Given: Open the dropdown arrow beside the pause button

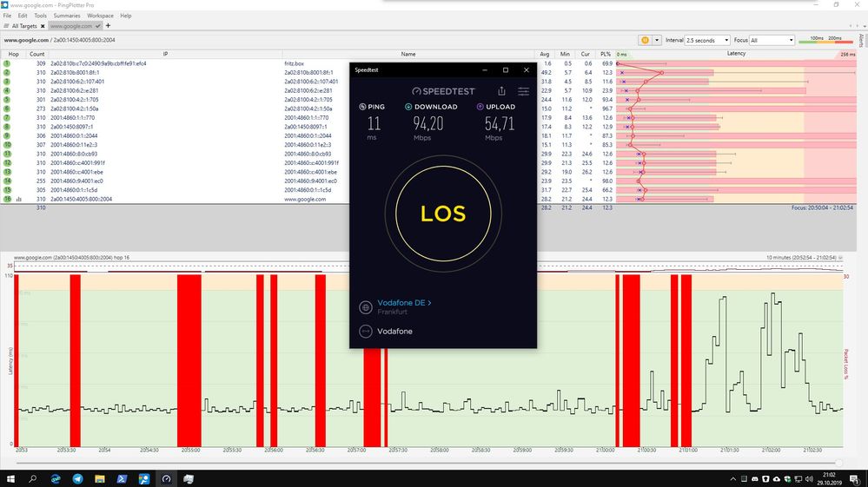Looking at the screenshot, I should (657, 40).
